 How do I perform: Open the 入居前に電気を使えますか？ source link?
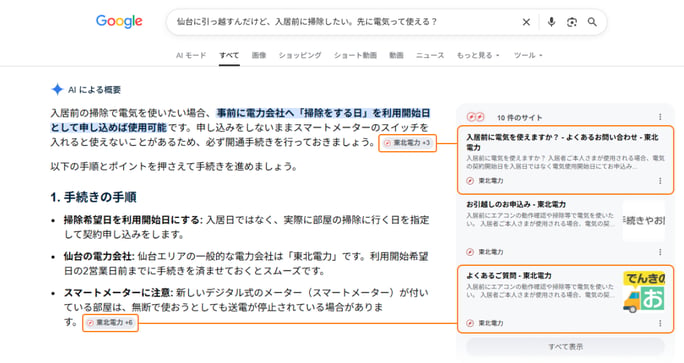click(562, 142)
